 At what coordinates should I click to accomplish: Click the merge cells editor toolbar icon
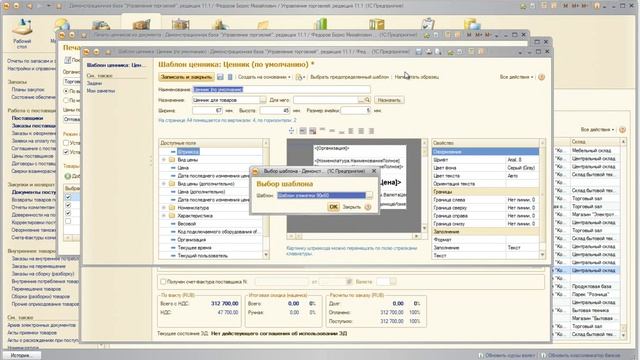(x=303, y=131)
